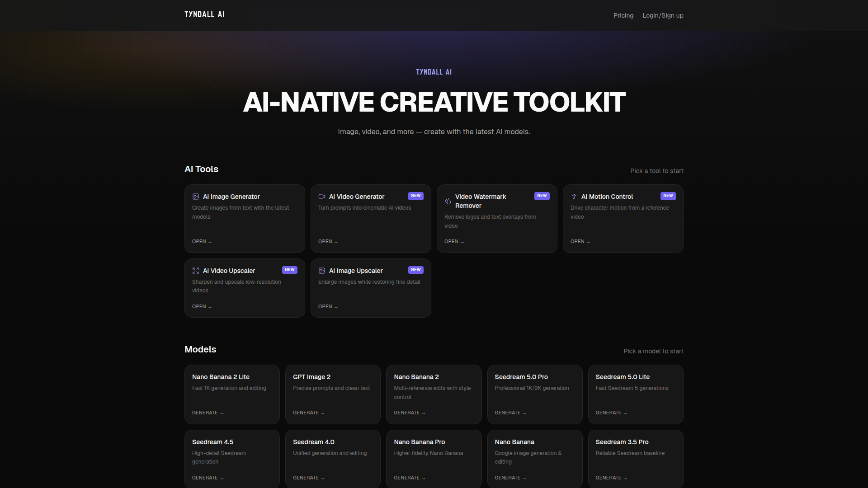Click GENERATE under Seedream 4.0

click(x=309, y=478)
